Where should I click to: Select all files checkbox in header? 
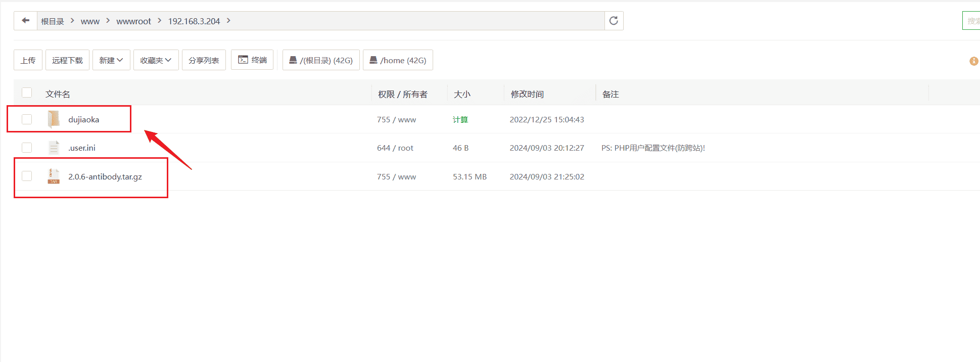pos(27,93)
